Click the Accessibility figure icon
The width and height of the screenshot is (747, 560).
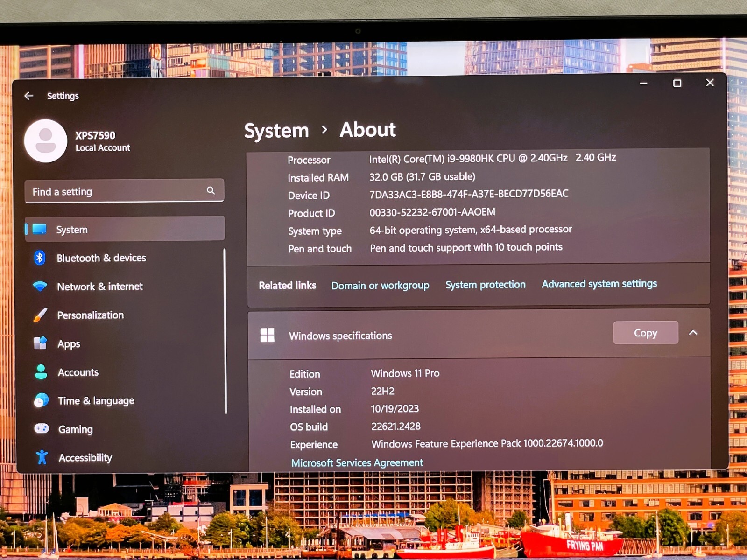pyautogui.click(x=42, y=457)
